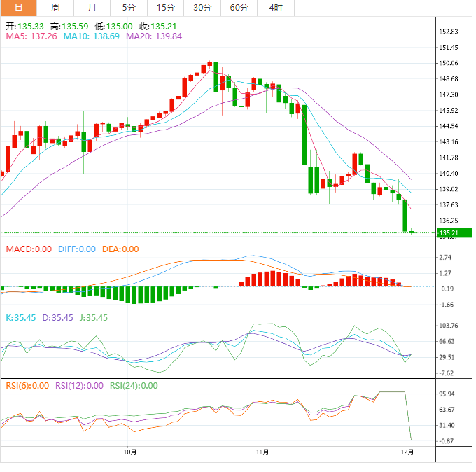Click the 12月 date axis marker

[x=407, y=452]
